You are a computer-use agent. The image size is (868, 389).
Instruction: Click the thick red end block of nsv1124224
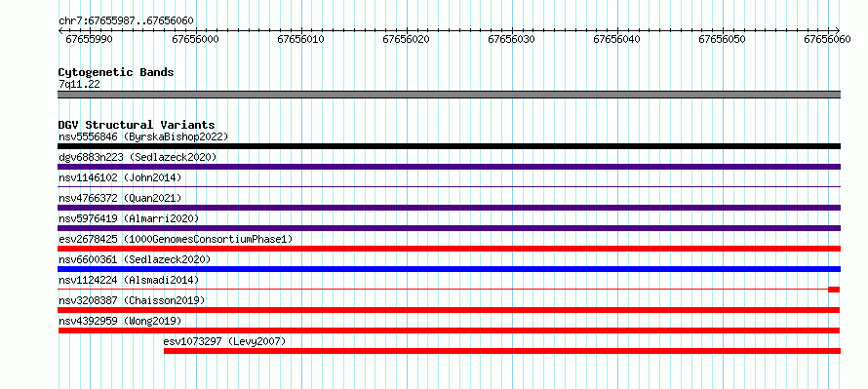[834, 290]
